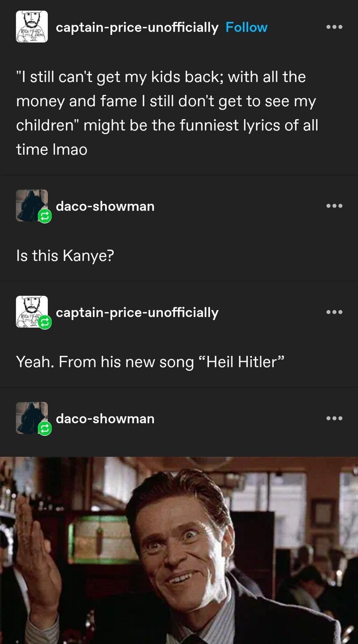
Task: Open captain-price avatar above "Yeah. From his new song"
Action: pos(32,312)
